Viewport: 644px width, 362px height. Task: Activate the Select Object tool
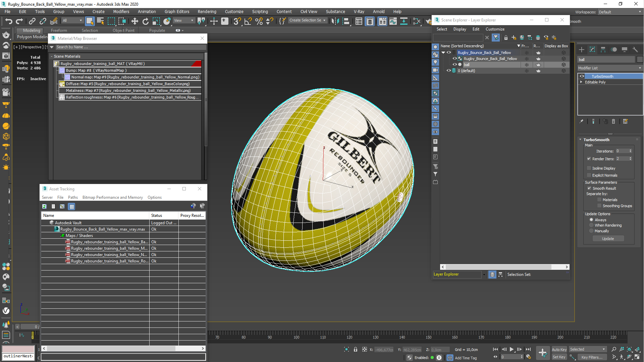[x=90, y=21]
